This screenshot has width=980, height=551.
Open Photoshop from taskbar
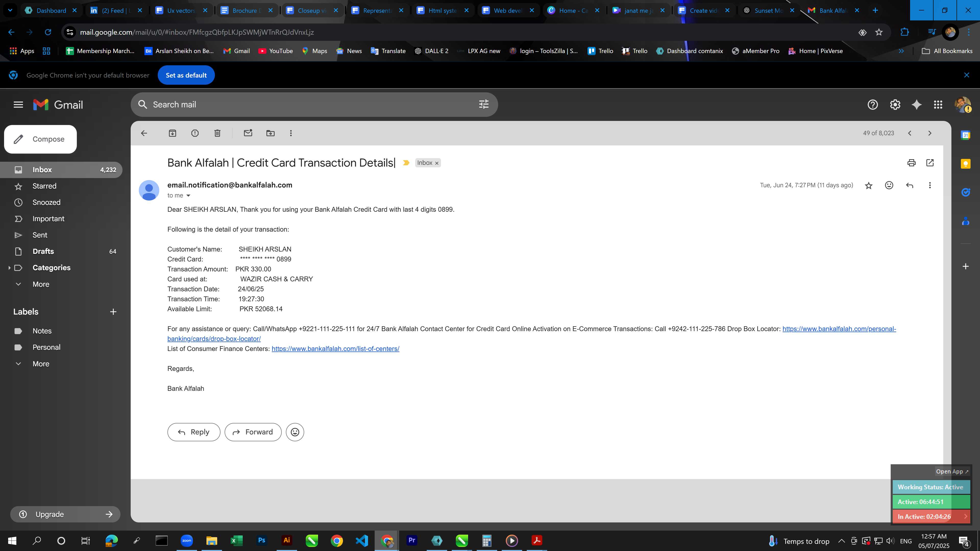click(261, 540)
